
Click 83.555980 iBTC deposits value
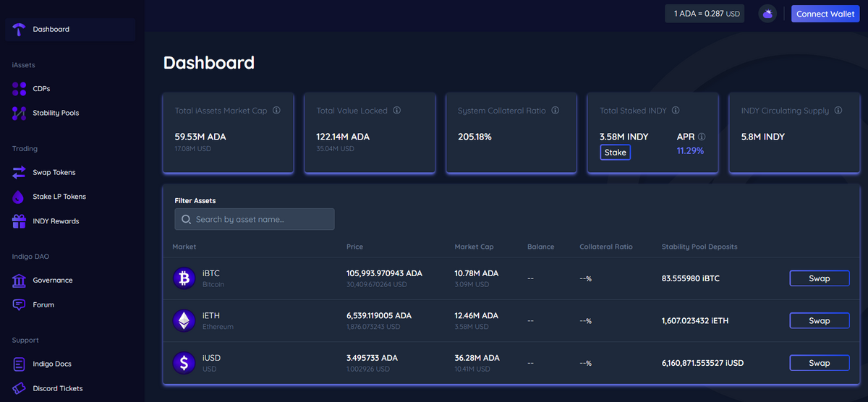point(691,278)
